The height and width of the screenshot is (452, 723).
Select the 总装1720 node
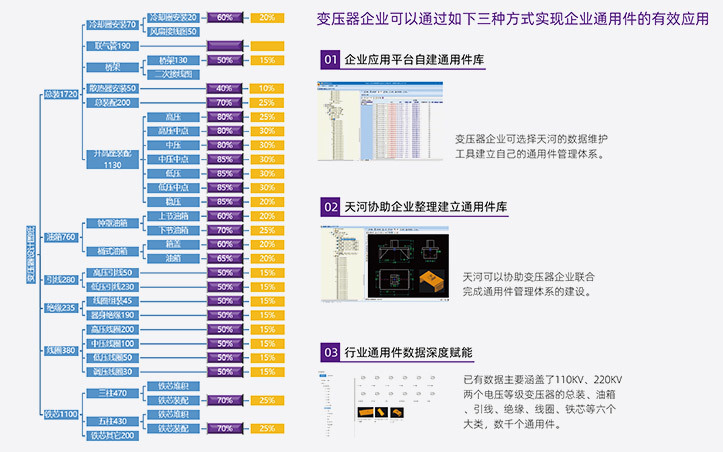61,95
